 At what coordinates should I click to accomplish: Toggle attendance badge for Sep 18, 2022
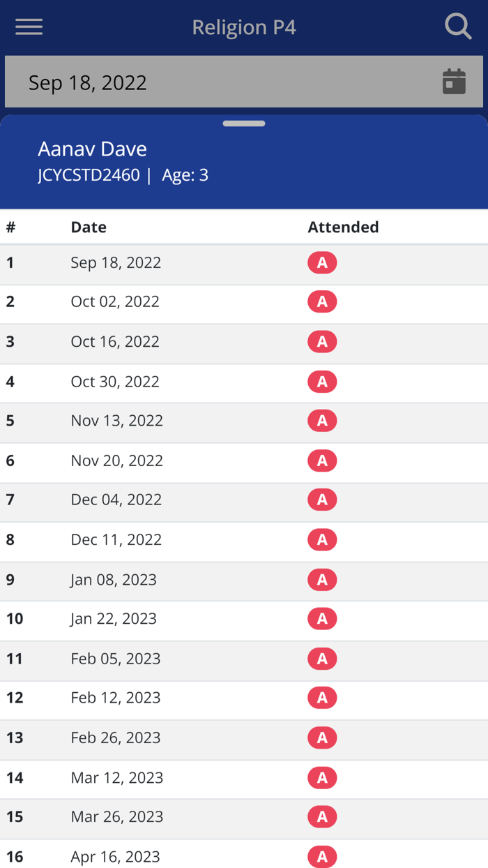coord(322,263)
